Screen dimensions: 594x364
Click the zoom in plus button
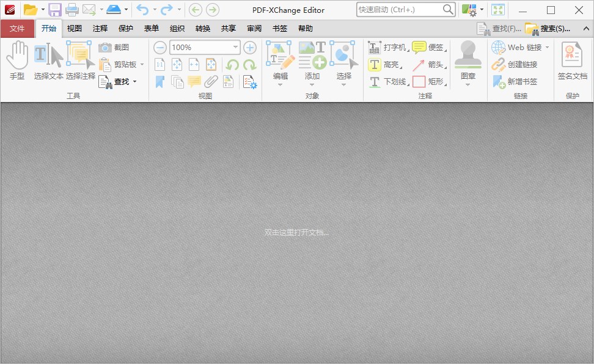click(250, 48)
